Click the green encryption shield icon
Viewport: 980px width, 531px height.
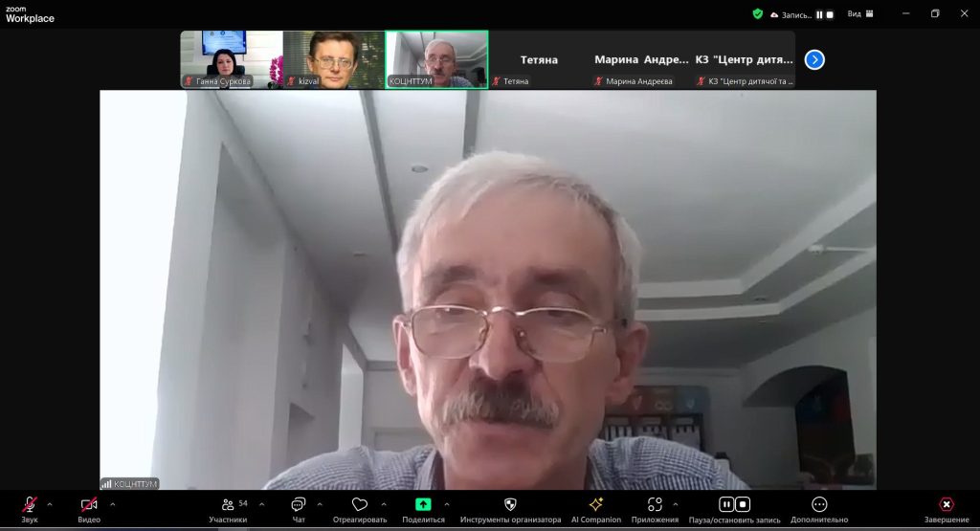(757, 14)
